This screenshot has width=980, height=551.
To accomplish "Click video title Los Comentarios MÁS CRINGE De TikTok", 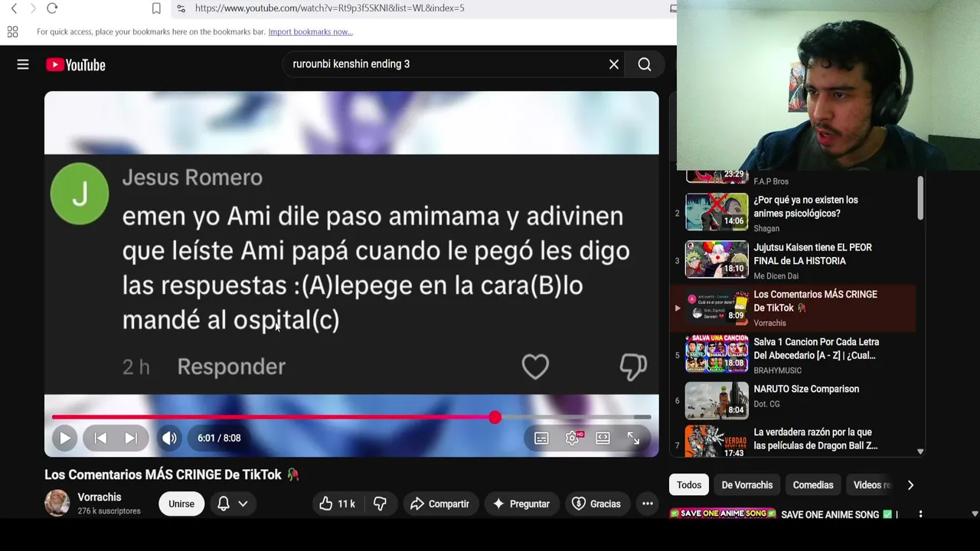I will tap(171, 474).
